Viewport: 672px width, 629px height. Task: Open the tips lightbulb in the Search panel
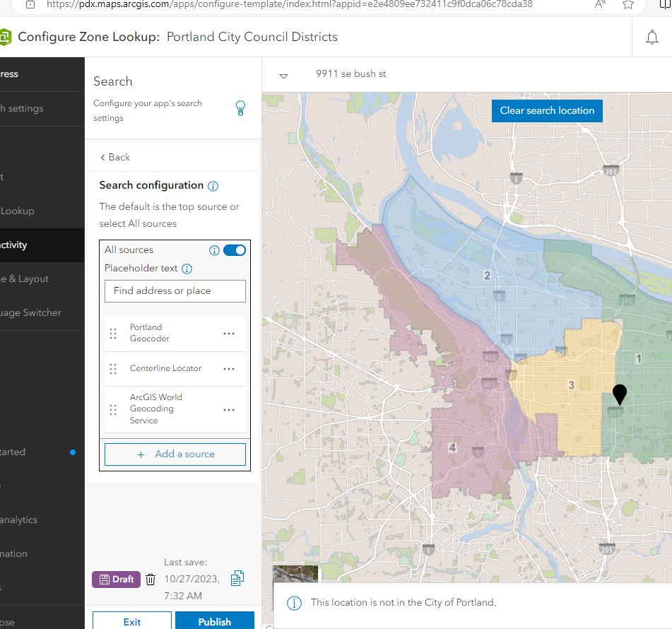[240, 107]
